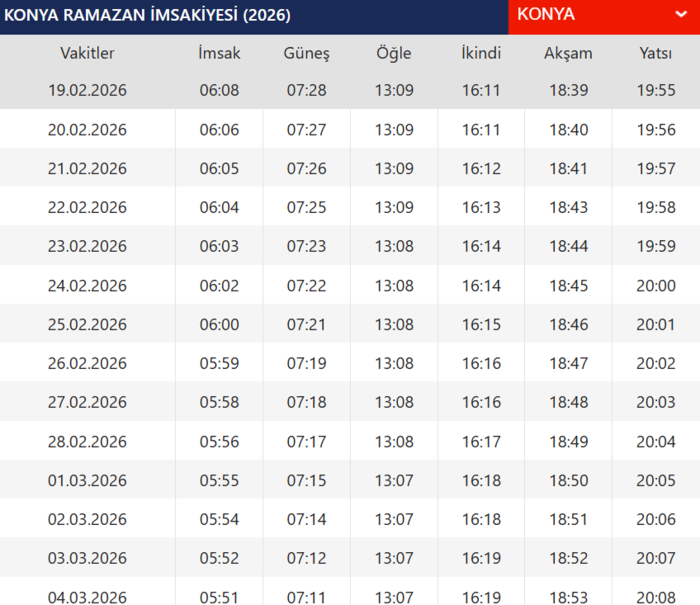Image resolution: width=700 pixels, height=605 pixels.
Task: Click the 01.03.2026 date cell
Action: tap(87, 480)
